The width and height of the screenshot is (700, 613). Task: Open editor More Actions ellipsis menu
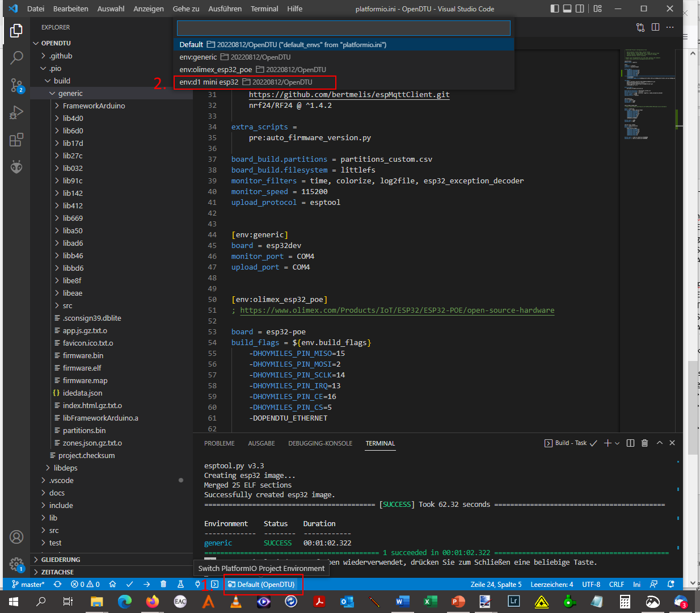670,27
